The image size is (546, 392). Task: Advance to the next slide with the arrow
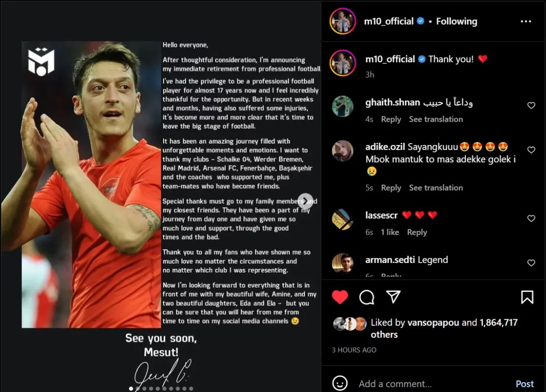pyautogui.click(x=305, y=201)
